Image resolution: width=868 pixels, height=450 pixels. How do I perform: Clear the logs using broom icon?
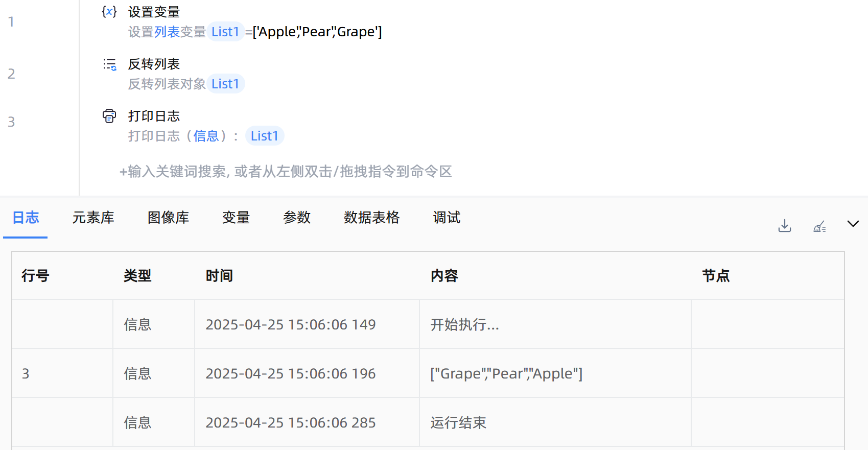click(819, 226)
